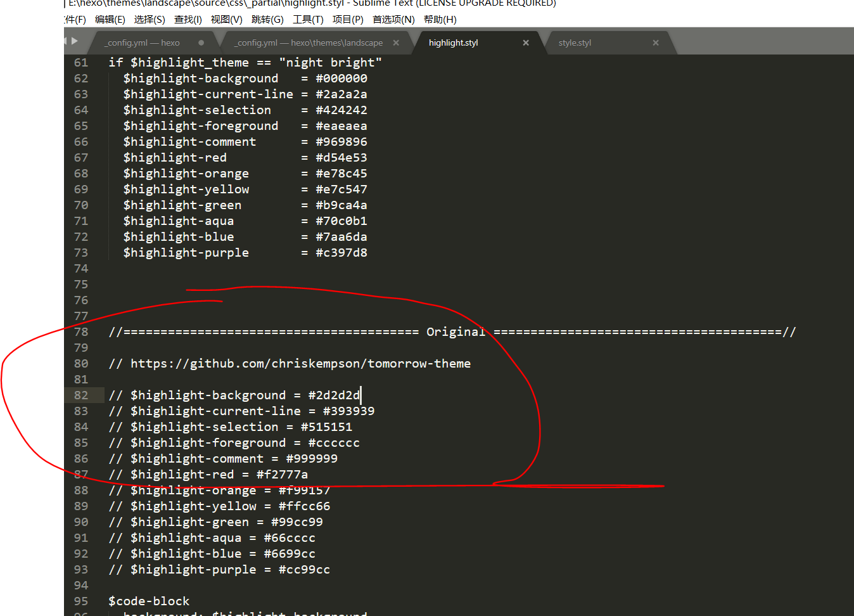Click the #2a2a2a current-line value
Screen dimensions: 854x616
(x=341, y=94)
